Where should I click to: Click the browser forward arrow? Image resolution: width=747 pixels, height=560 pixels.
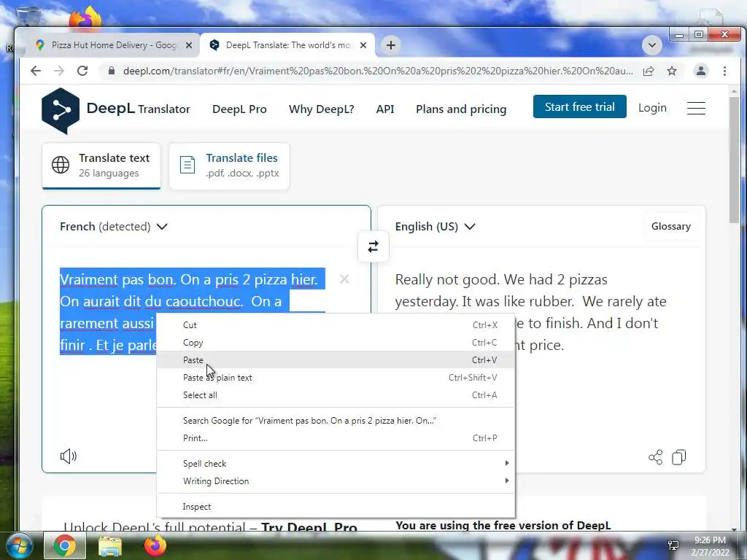click(58, 71)
